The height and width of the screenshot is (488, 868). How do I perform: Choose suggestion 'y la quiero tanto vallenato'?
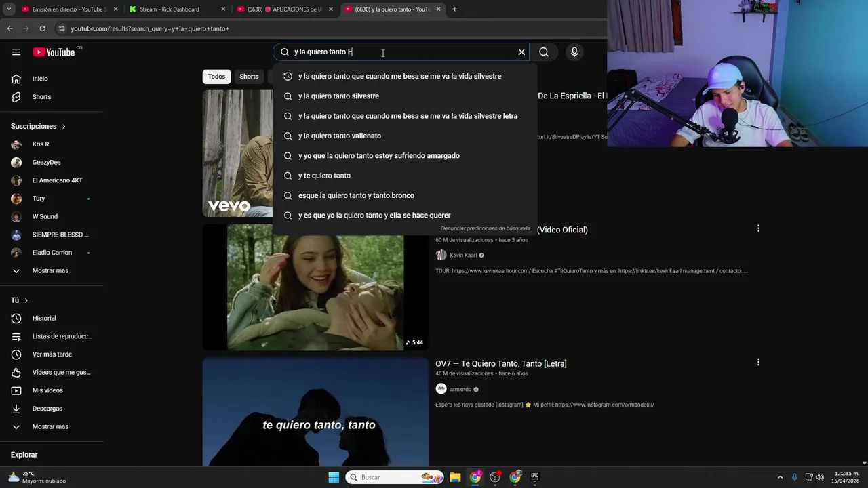(405, 136)
